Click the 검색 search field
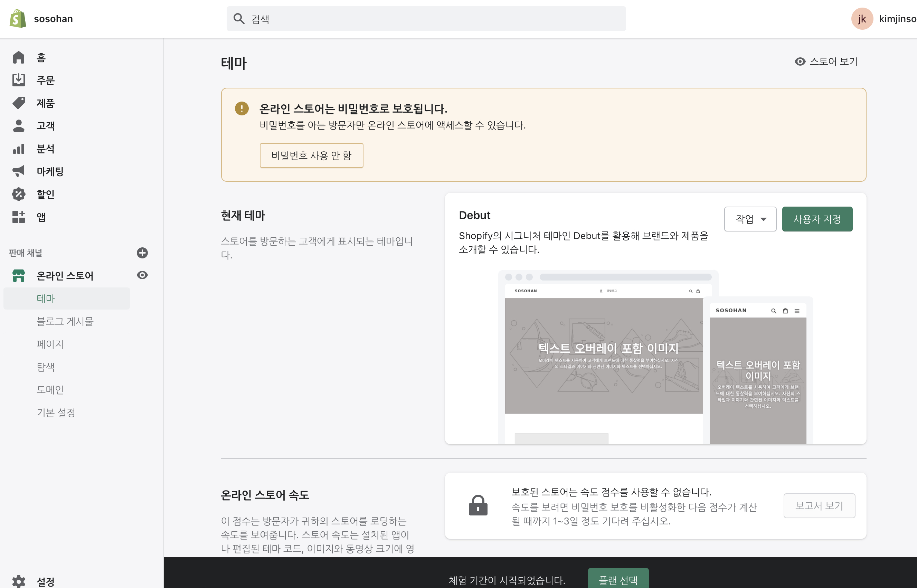 coord(426,19)
